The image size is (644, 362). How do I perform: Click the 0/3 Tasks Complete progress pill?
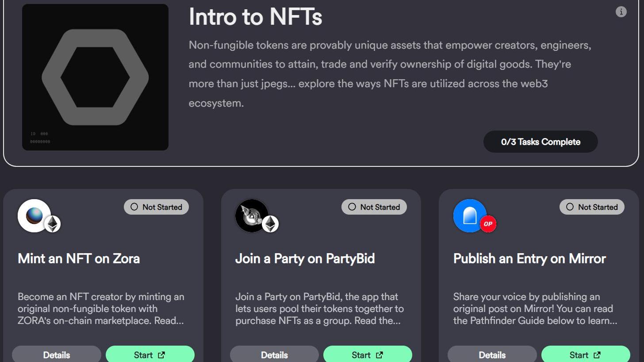point(540,142)
